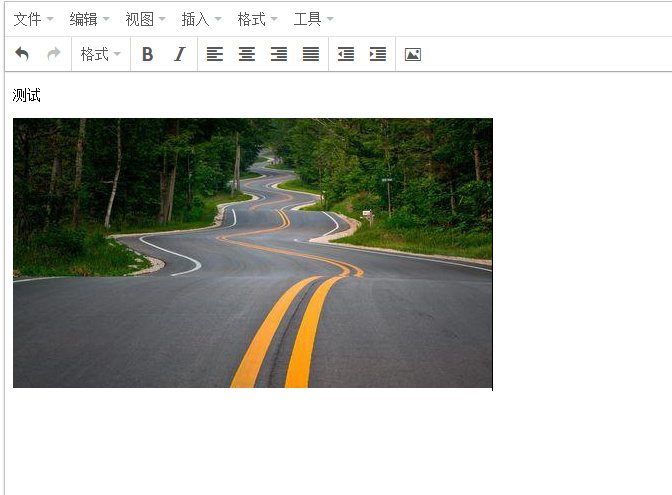The image size is (672, 495).
Task: Open the 工具 menu
Action: pyautogui.click(x=313, y=19)
